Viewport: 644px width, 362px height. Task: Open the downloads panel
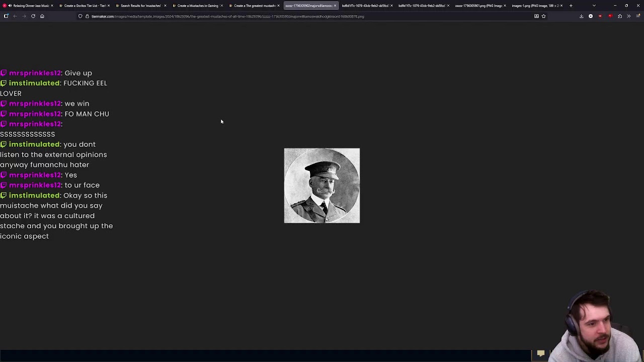tap(581, 16)
